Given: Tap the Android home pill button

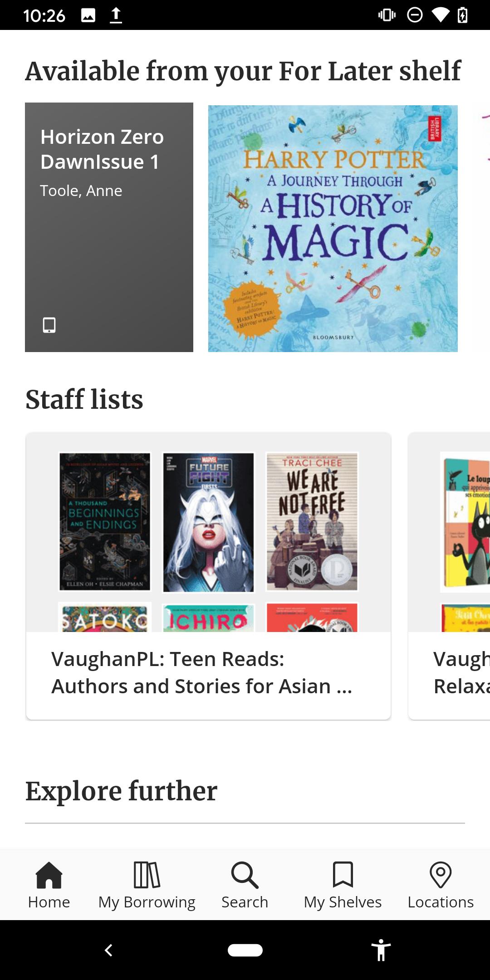Looking at the screenshot, I should coord(245,950).
